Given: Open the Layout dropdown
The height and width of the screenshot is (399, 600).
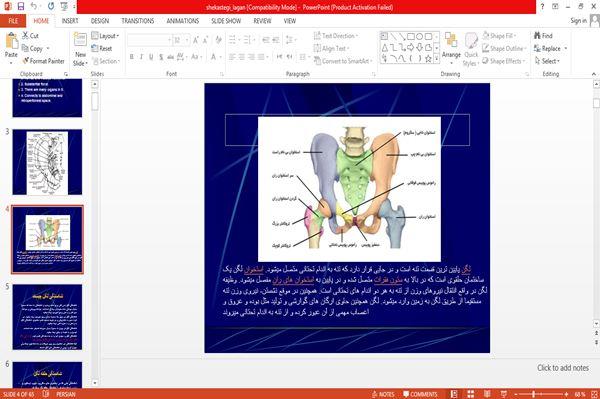Looking at the screenshot, I should pyautogui.click(x=105, y=36).
